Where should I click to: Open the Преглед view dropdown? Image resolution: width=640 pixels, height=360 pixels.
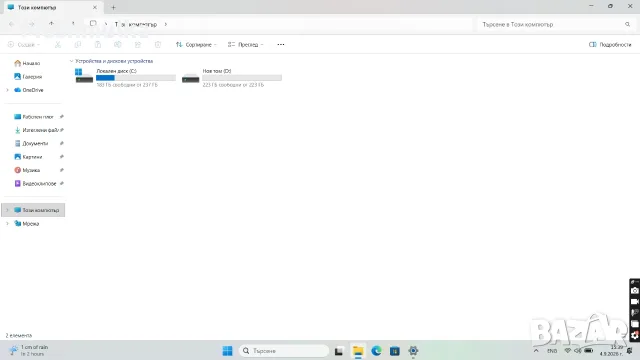coord(245,44)
